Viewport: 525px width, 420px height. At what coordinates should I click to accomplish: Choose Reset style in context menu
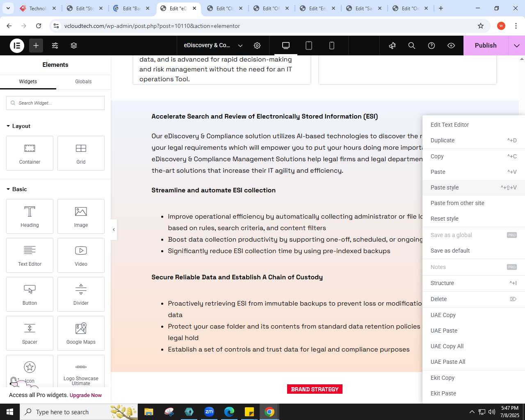click(x=474, y=219)
